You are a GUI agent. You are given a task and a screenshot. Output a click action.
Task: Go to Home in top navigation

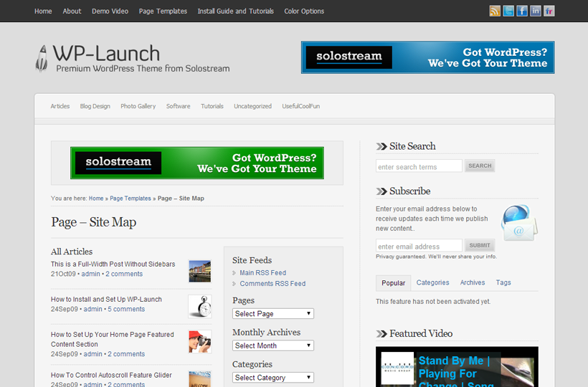pyautogui.click(x=43, y=11)
